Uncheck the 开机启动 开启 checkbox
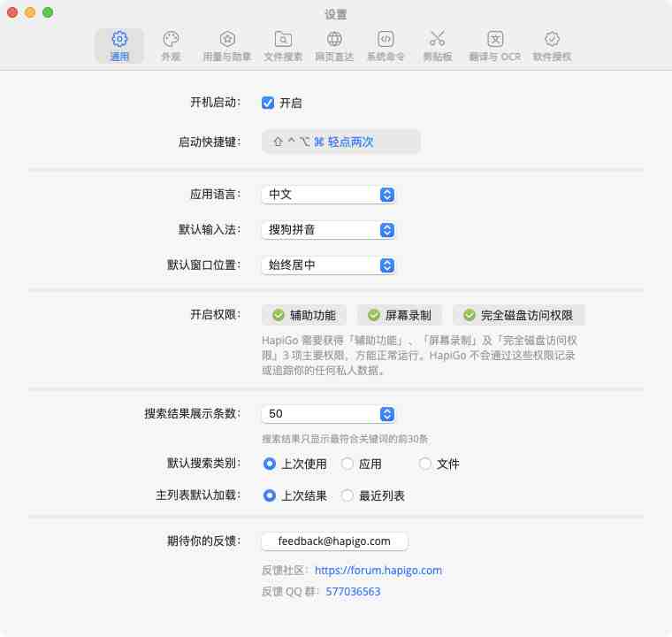Image resolution: width=672 pixels, height=637 pixels. (x=268, y=103)
